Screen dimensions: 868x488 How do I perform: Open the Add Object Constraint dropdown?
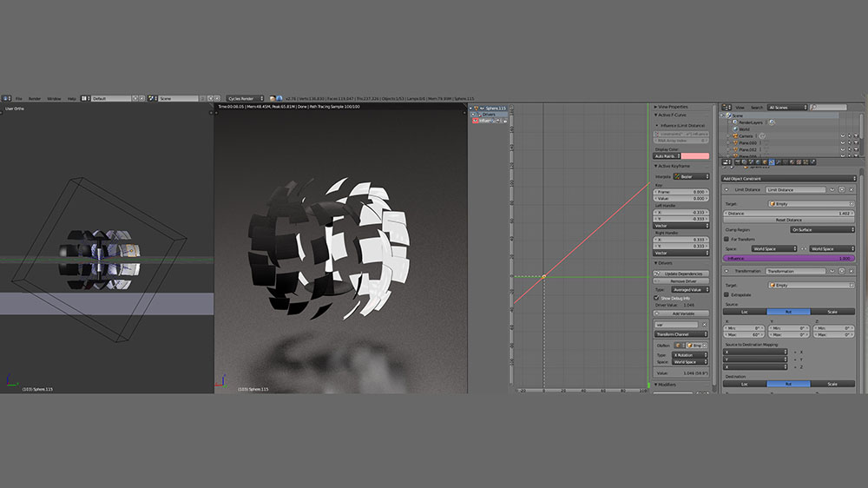789,178
